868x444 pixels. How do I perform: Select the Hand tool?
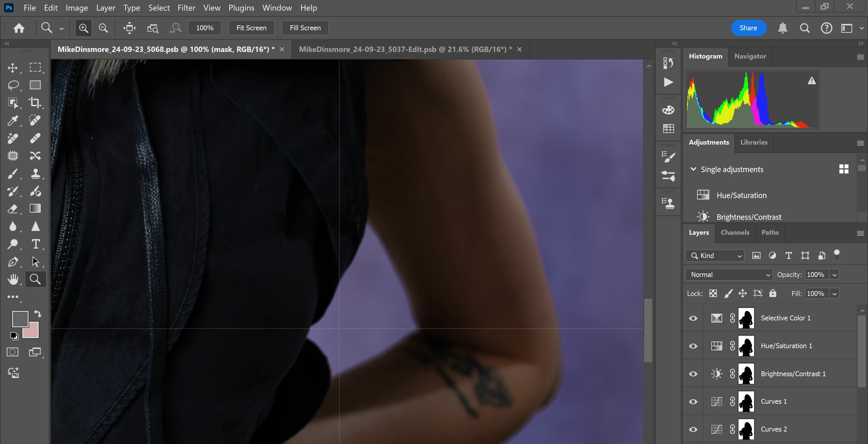(13, 279)
